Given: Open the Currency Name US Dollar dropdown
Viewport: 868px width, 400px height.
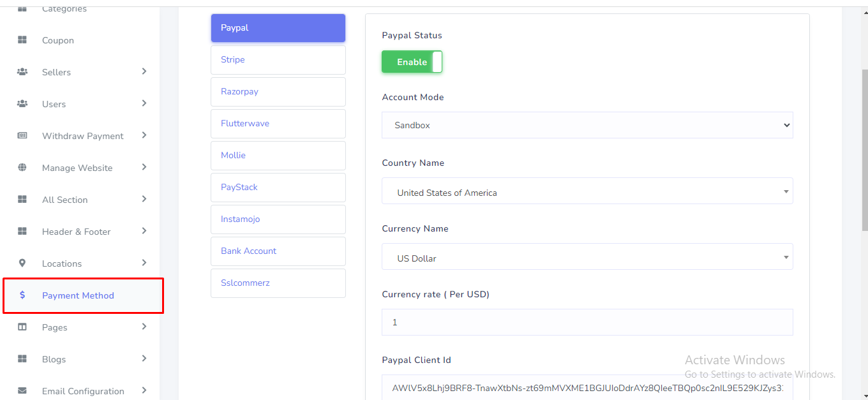Looking at the screenshot, I should click(587, 257).
